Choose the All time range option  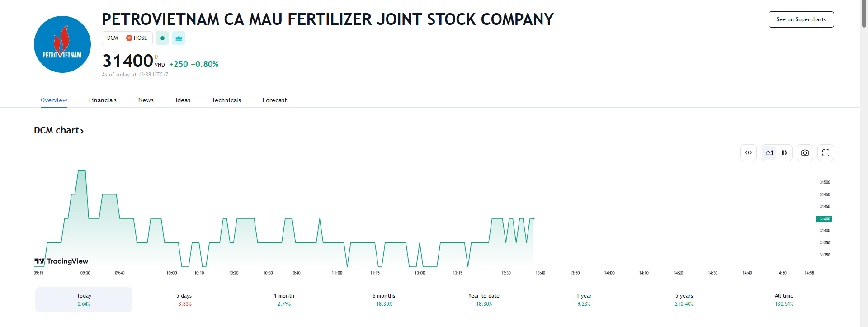tap(784, 299)
